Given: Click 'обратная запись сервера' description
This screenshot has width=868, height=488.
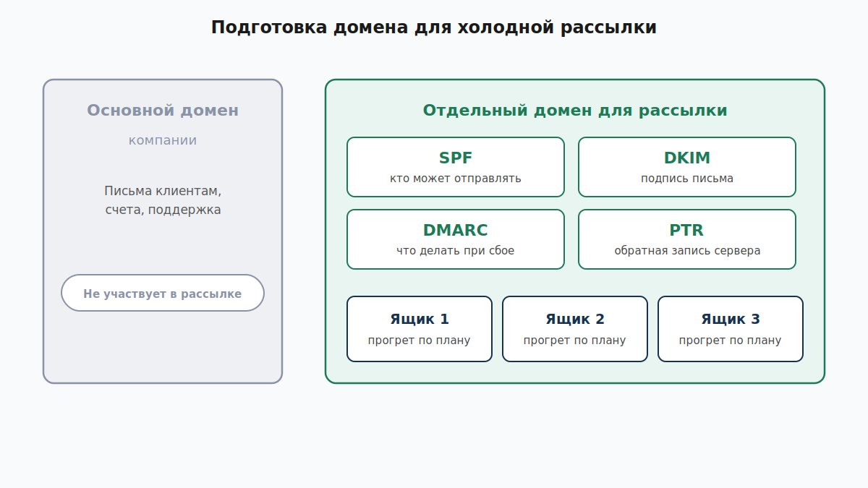Looking at the screenshot, I should click(x=687, y=251).
